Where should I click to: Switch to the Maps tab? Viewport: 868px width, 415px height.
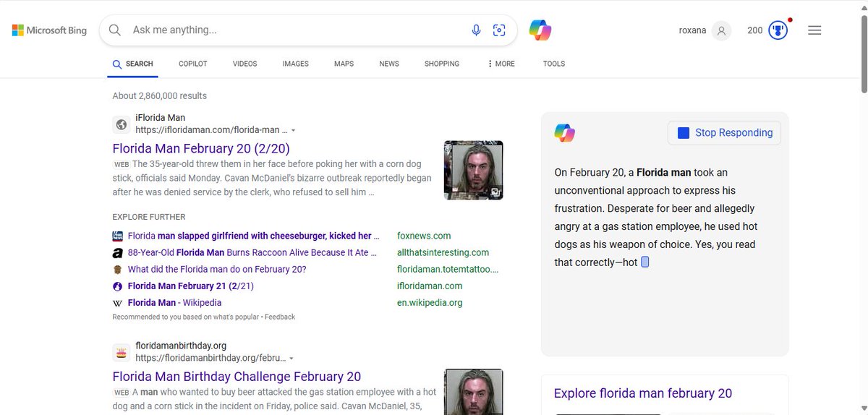344,64
